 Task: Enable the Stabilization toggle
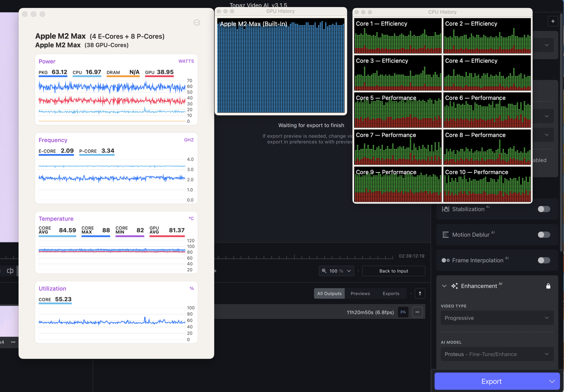544,209
